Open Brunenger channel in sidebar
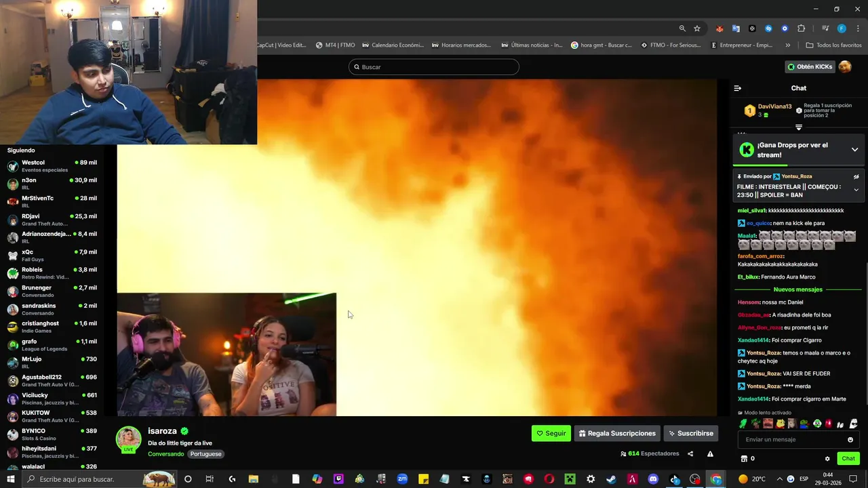The height and width of the screenshot is (488, 868). pos(52,291)
